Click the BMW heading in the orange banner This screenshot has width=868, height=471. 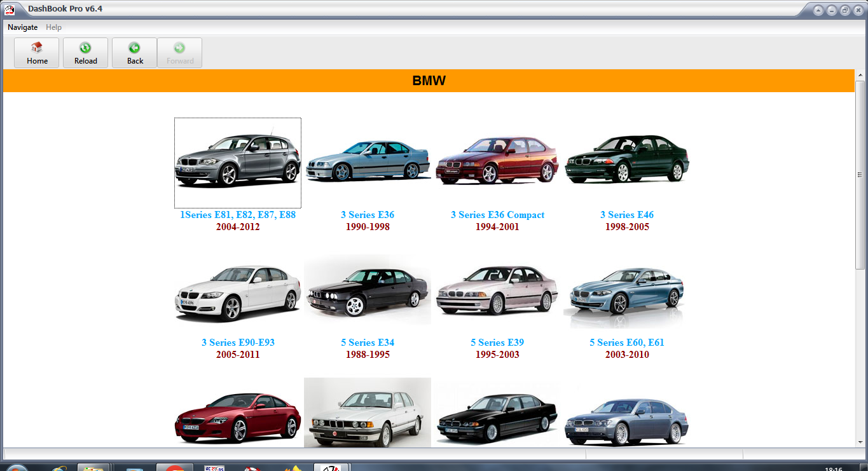pos(429,81)
